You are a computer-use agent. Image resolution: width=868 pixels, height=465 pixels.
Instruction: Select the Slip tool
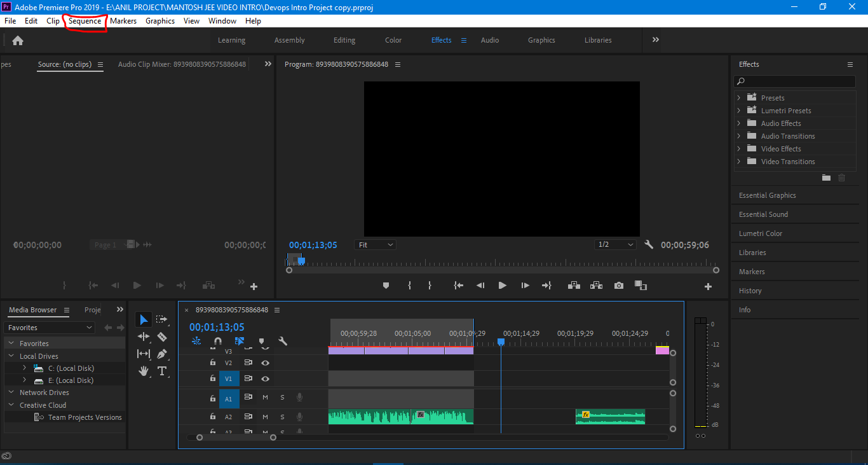tap(144, 354)
